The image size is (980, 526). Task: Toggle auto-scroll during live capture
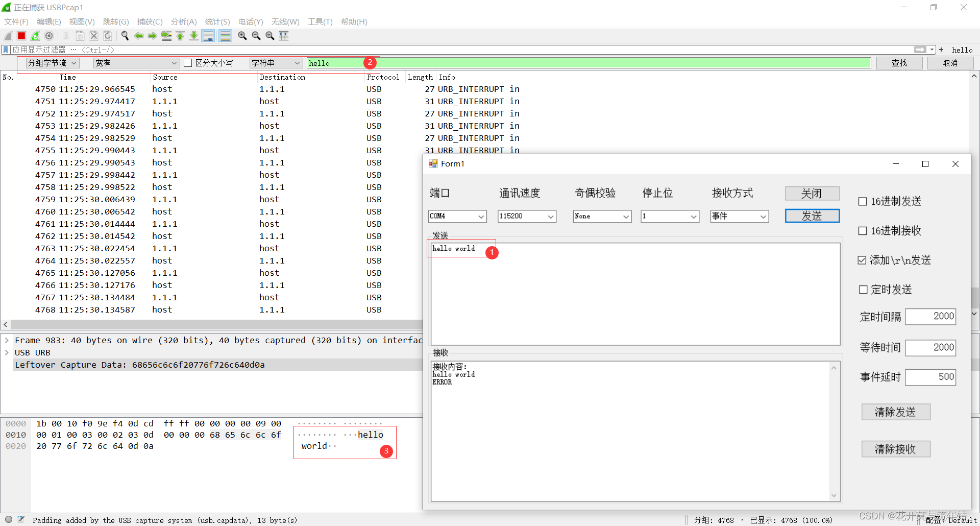[208, 35]
